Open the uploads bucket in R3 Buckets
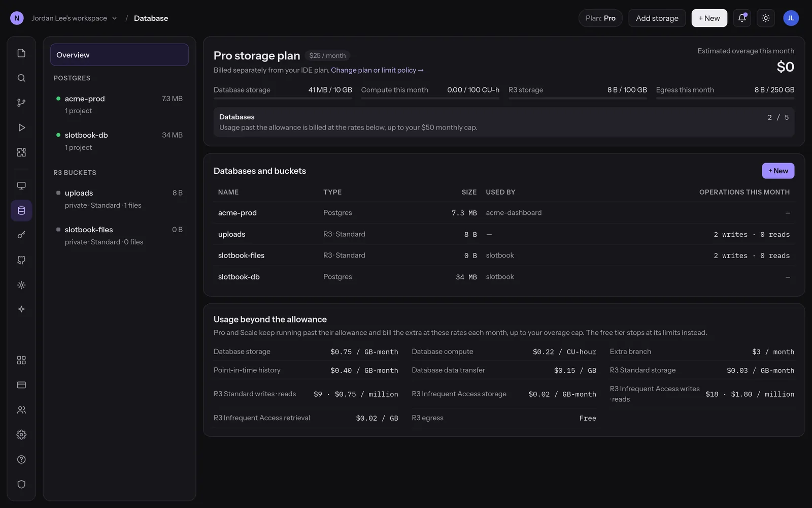Screen dimensions: 812x508 pyautogui.click(x=119, y=199)
